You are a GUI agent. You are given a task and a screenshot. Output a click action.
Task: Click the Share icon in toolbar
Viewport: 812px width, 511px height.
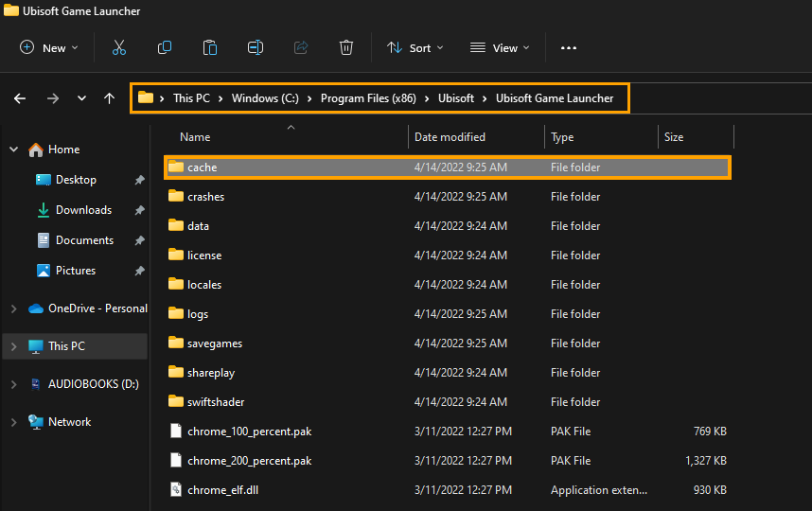click(301, 47)
